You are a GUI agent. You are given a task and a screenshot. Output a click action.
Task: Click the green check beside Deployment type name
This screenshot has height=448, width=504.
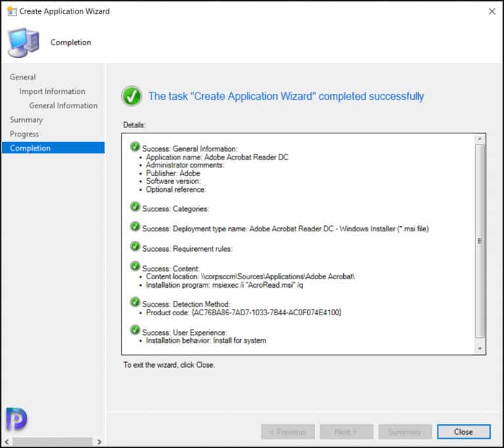(x=135, y=227)
